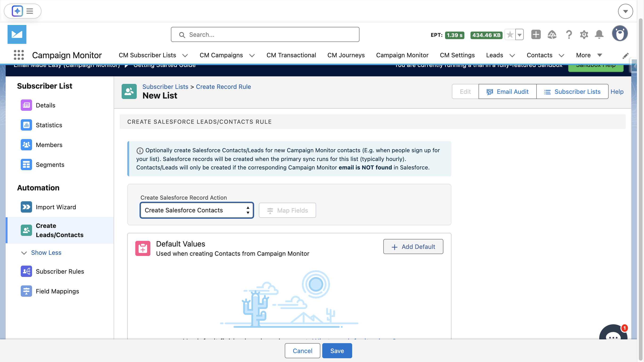Open the CM Transactional tab

291,55
